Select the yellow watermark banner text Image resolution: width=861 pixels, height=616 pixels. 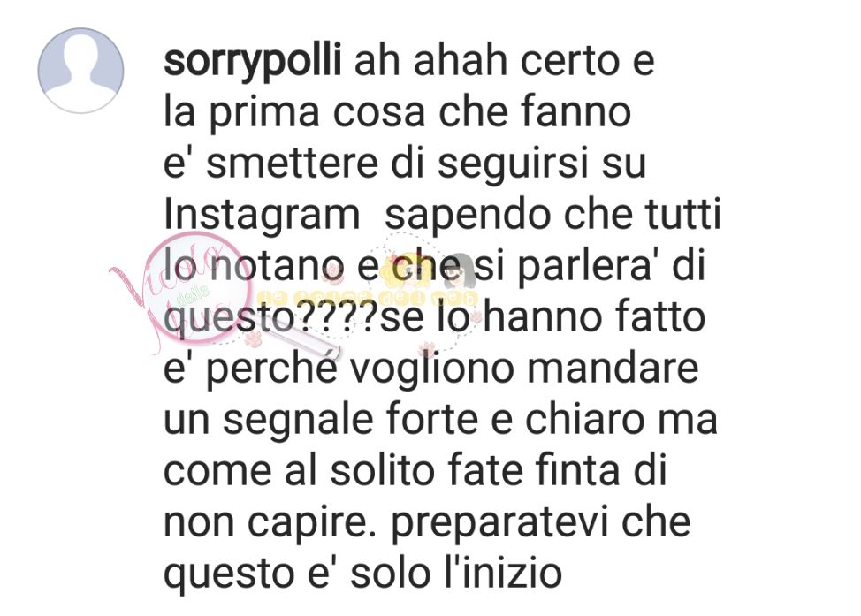click(x=368, y=298)
